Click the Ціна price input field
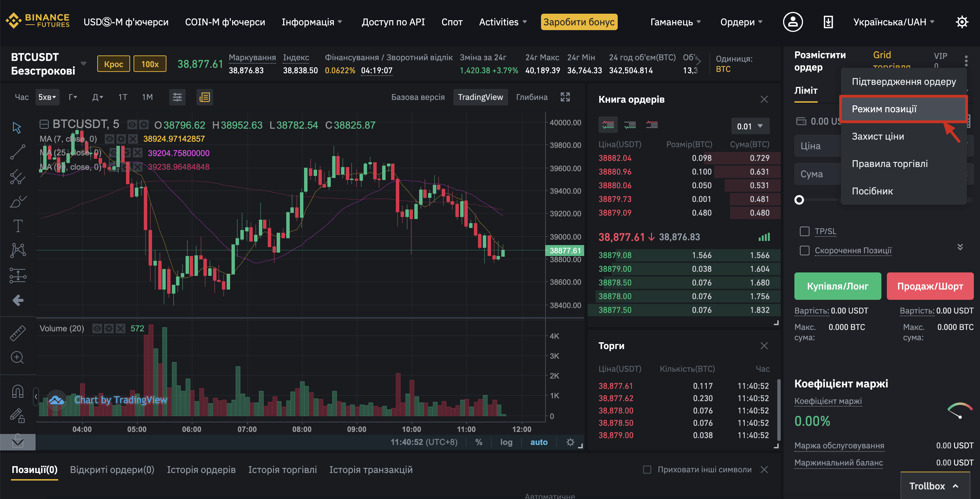980x499 pixels. pos(817,146)
